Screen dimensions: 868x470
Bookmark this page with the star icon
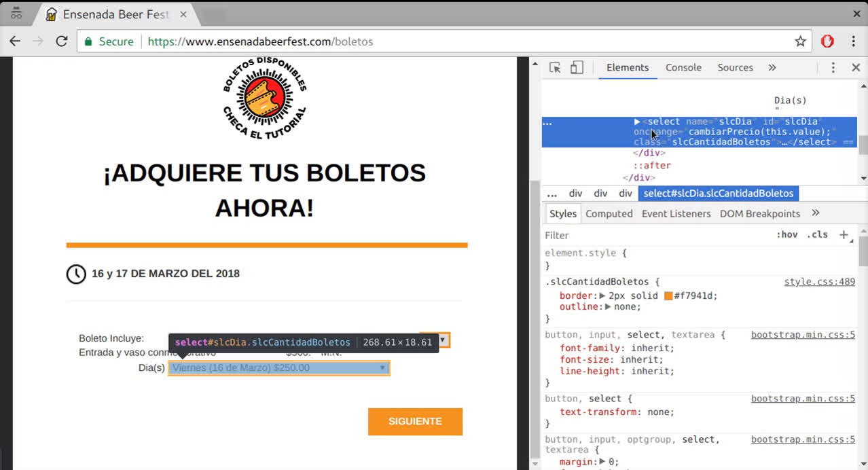tap(801, 41)
